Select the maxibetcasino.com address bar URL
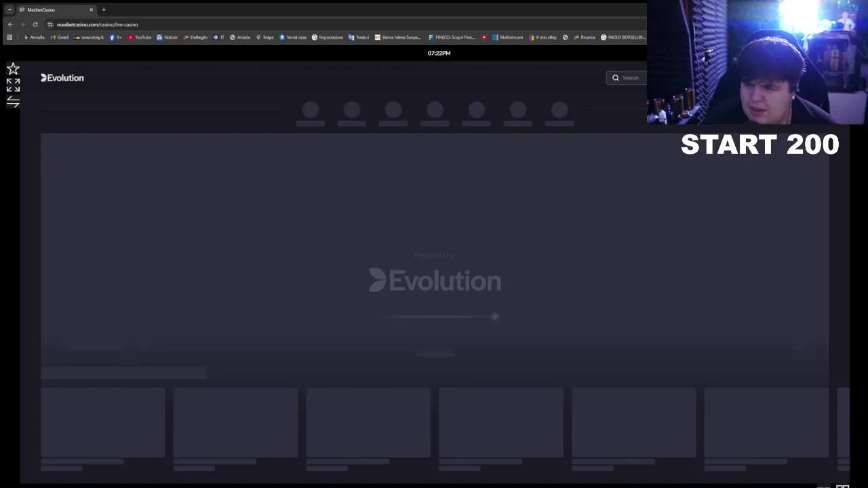 coord(97,24)
